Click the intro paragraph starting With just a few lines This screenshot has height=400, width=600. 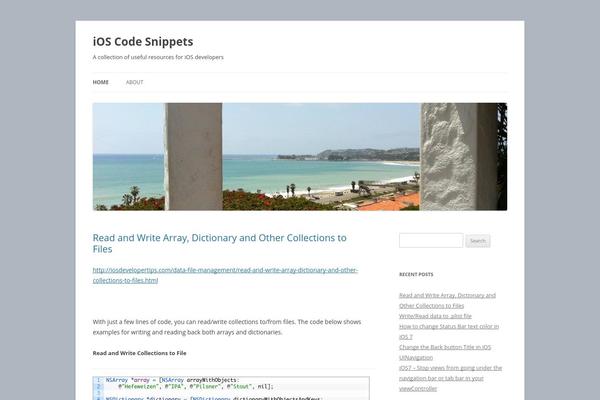pos(227,327)
